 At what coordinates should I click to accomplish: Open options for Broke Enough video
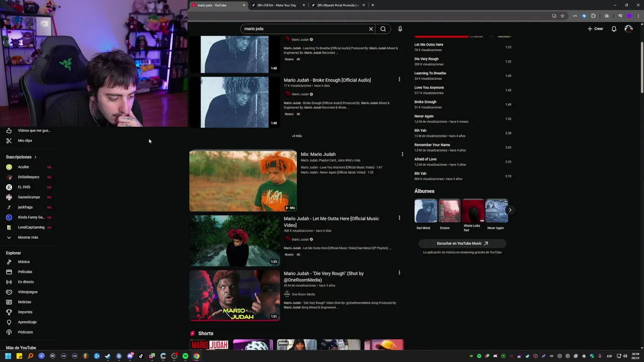tap(399, 79)
